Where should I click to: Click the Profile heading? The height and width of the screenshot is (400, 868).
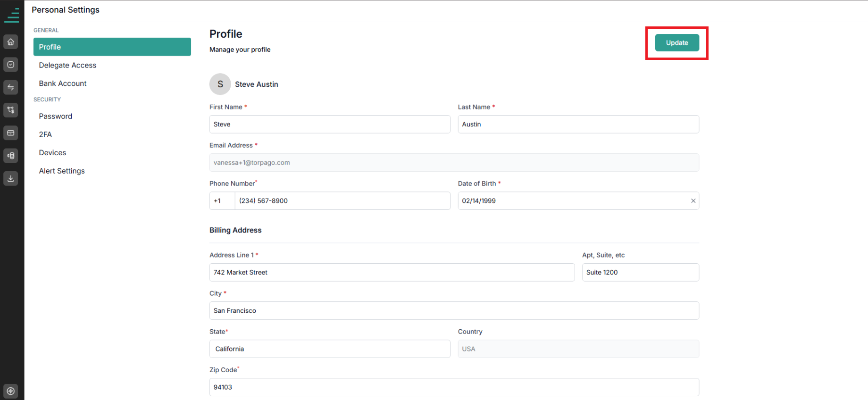(x=226, y=34)
